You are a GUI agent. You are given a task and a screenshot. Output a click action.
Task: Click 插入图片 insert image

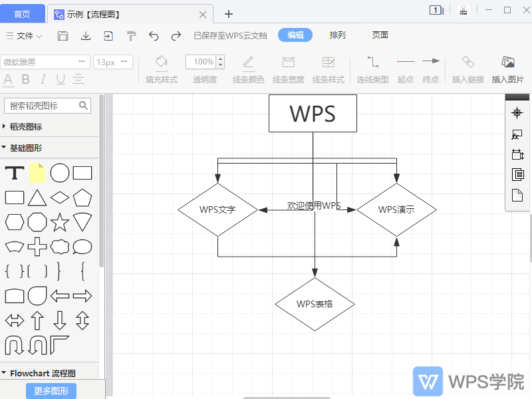click(x=508, y=70)
